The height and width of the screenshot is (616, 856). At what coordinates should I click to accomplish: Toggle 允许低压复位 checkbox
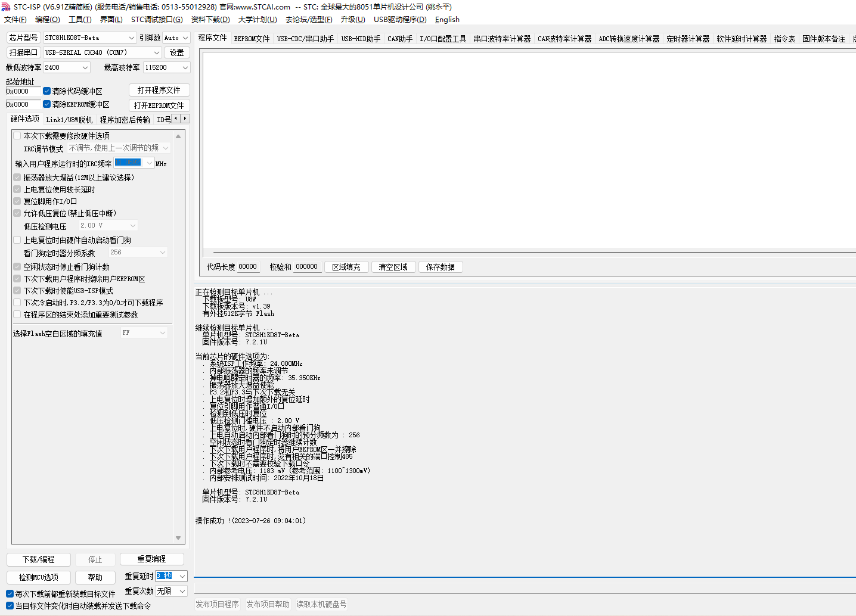coord(17,213)
